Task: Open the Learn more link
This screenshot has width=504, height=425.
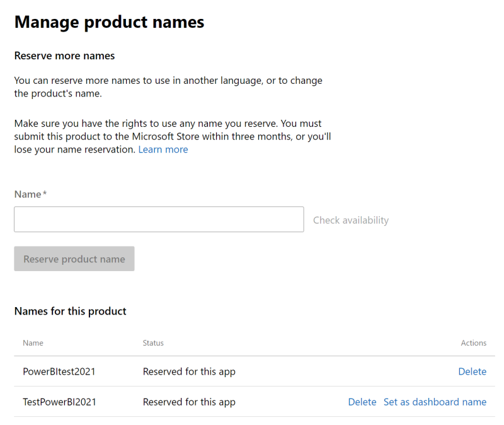Action: click(x=163, y=149)
